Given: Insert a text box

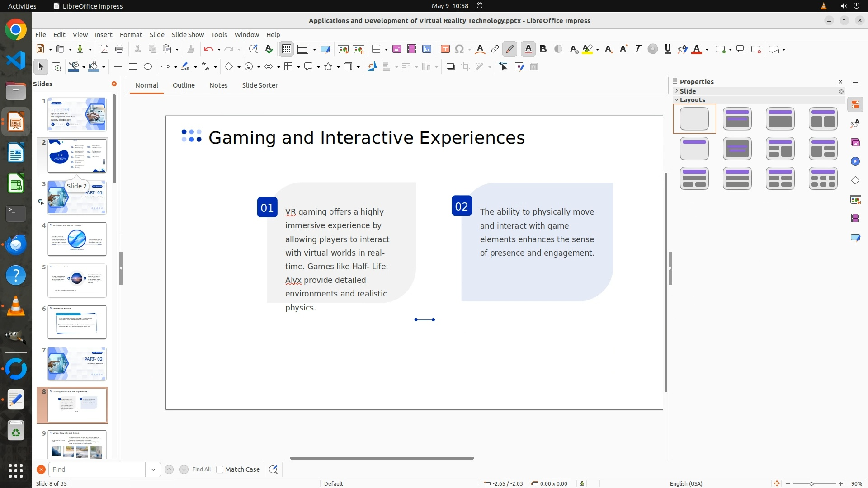Looking at the screenshot, I should pyautogui.click(x=445, y=49).
